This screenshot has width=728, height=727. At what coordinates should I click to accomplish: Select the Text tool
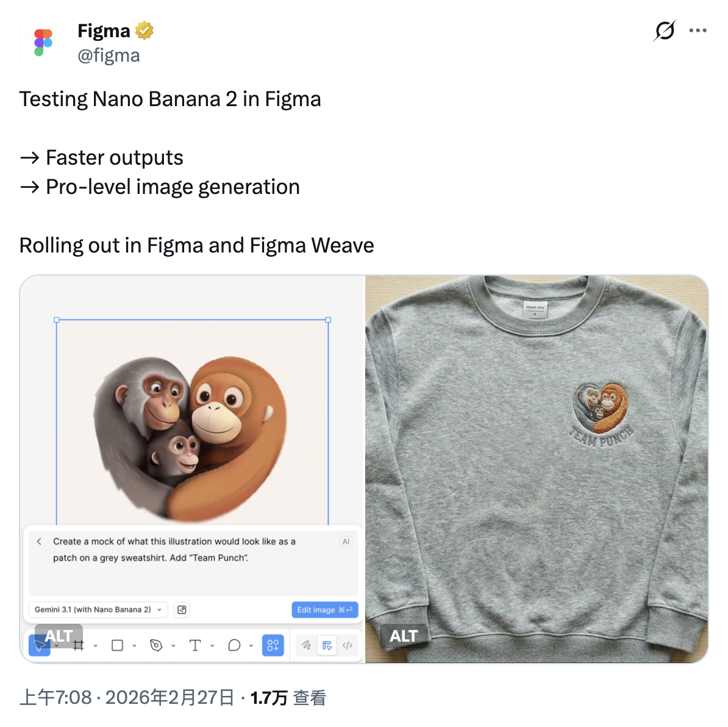(x=196, y=645)
